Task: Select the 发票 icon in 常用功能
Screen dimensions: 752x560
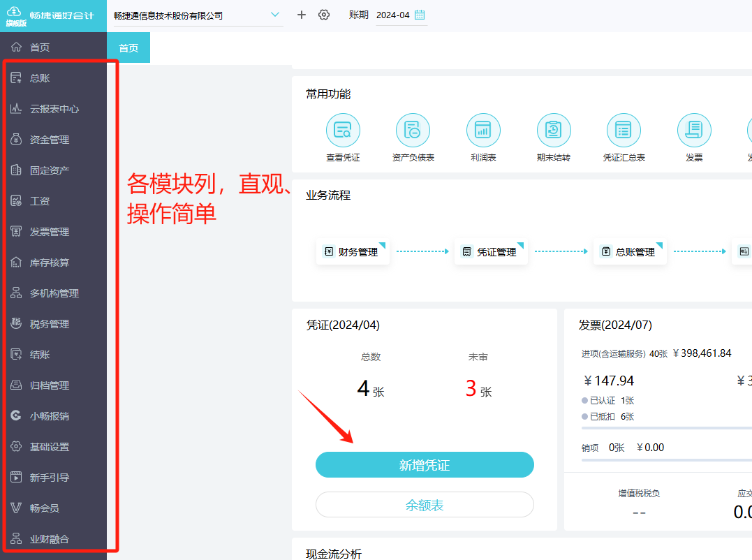Action: 693,130
